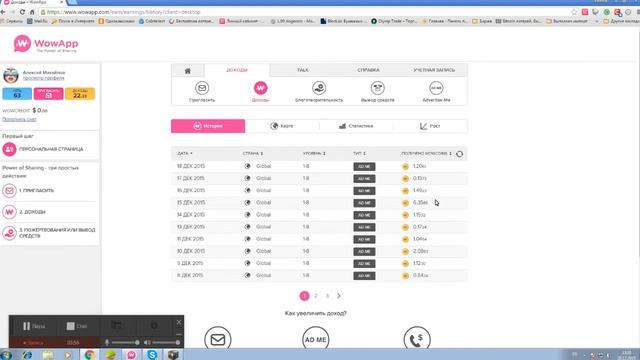Open WowApp from the taskbar
Screen dimensions: 640x360
point(131,355)
